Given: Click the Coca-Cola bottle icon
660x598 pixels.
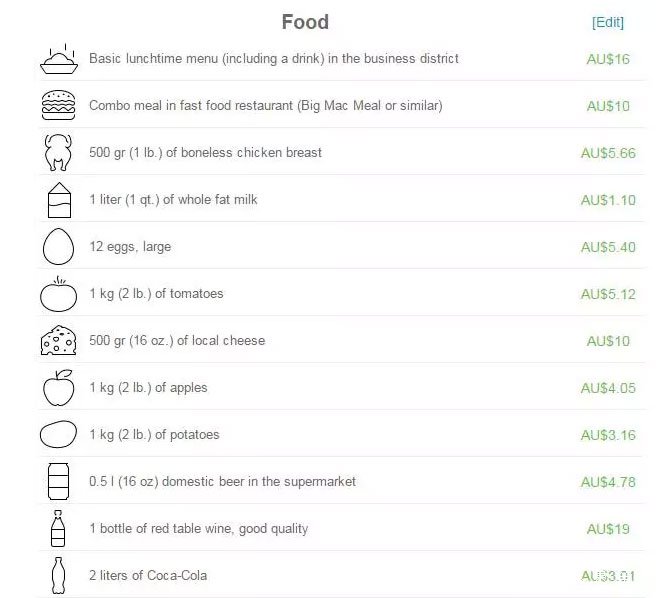Looking at the screenshot, I should [58, 576].
